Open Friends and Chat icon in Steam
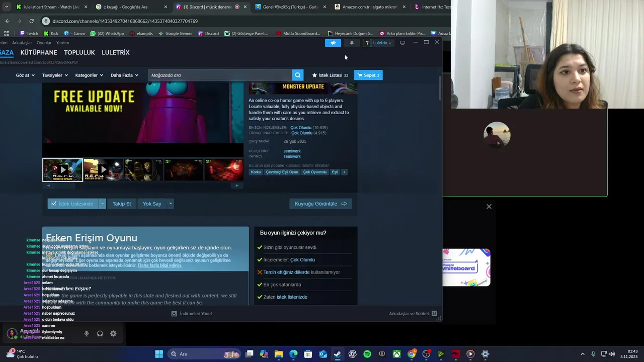Screen dimensions: 644x362 (434, 313)
